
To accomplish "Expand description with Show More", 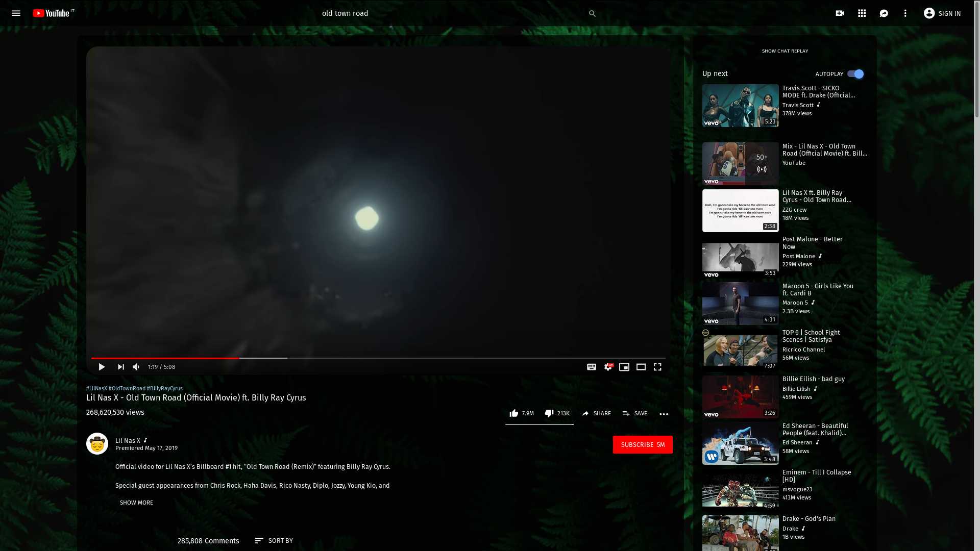I will coord(136,503).
